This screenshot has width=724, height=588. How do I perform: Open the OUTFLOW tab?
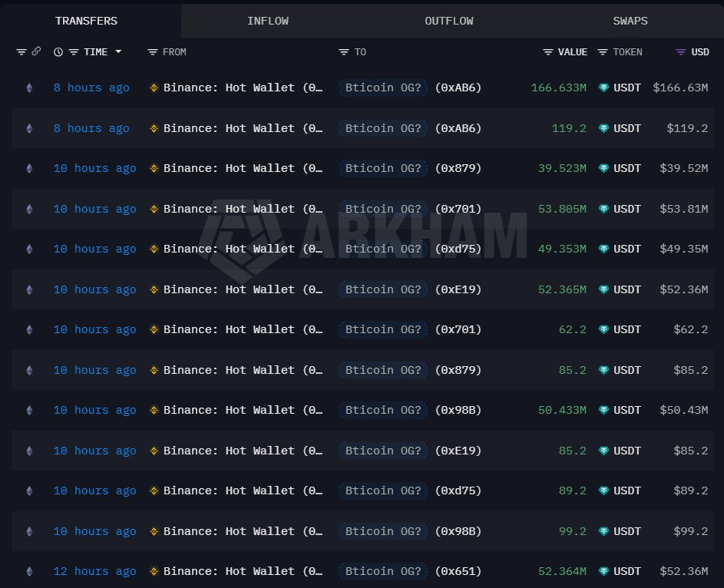pos(449,21)
